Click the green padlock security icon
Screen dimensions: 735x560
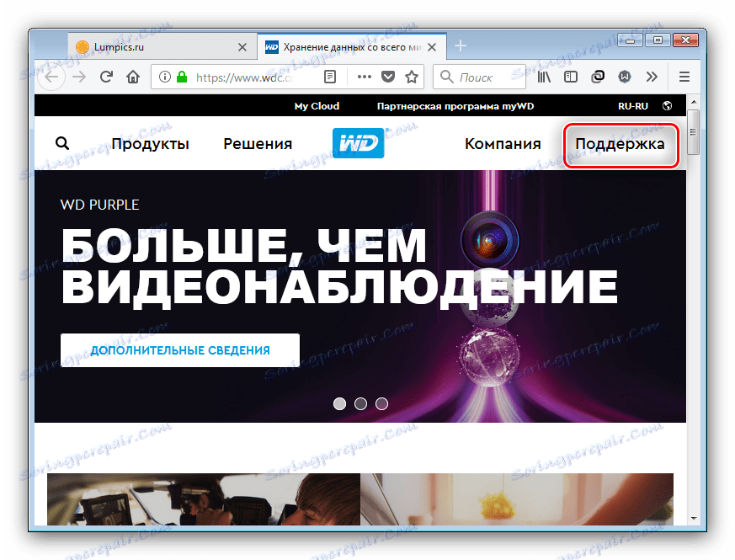182,77
